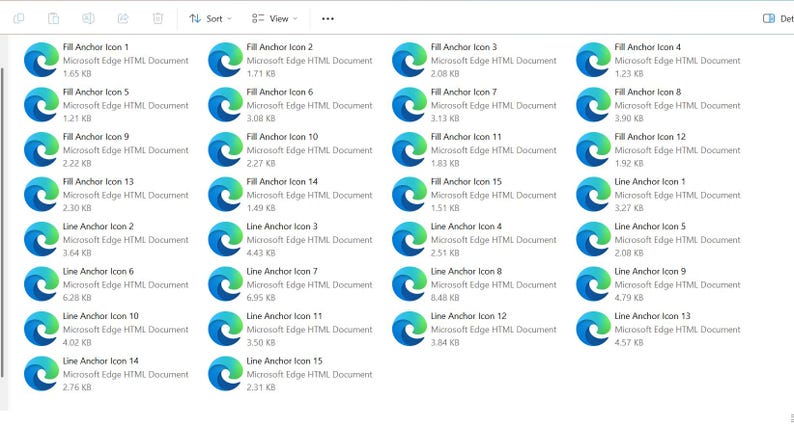Screen dimensions: 794x427
Task: Select the Edge icon of Line Anchor Icon 4
Action: coord(409,239)
